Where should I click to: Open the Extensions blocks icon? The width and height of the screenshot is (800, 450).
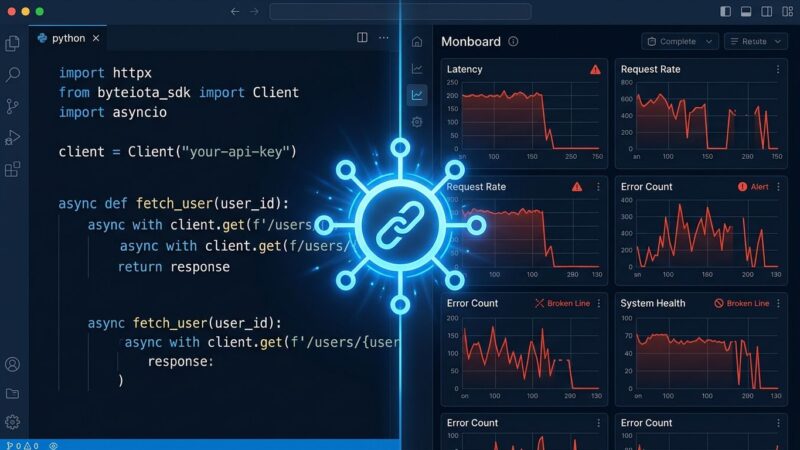point(12,169)
